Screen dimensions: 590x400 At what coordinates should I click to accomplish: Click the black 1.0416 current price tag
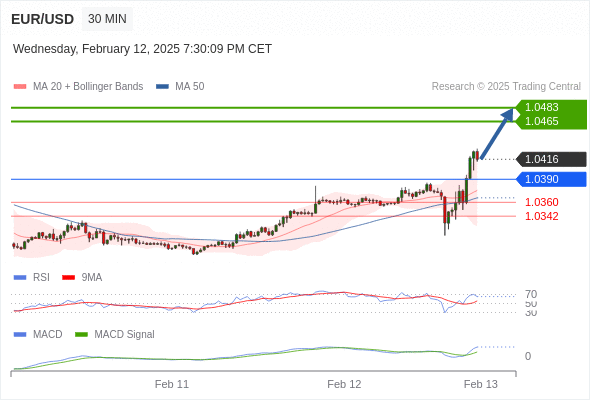[551, 159]
